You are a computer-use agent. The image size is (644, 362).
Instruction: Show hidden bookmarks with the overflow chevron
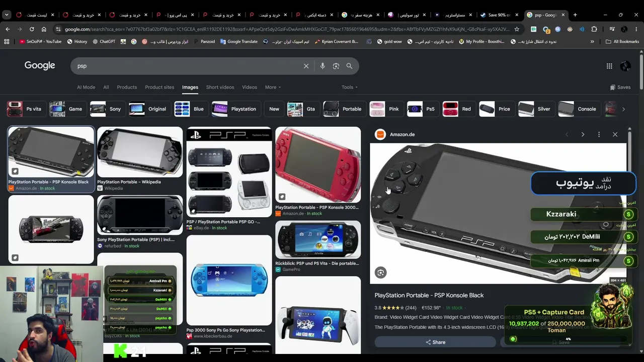click(x=592, y=42)
